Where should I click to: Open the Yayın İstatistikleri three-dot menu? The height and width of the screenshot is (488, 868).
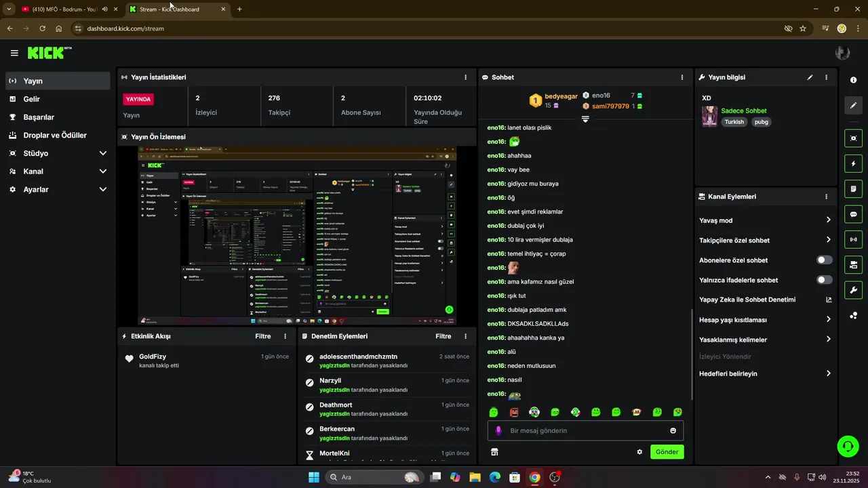(x=465, y=77)
